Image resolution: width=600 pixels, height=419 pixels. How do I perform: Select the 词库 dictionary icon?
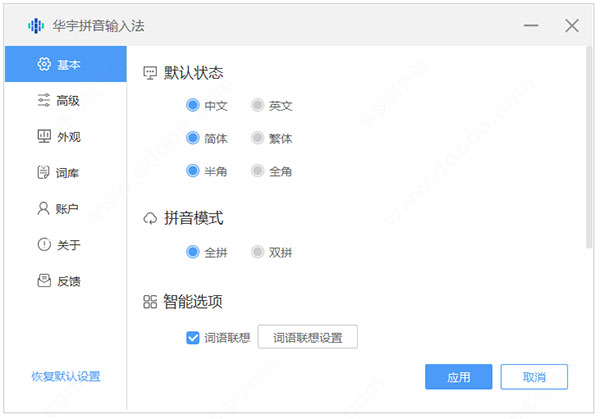[43, 172]
